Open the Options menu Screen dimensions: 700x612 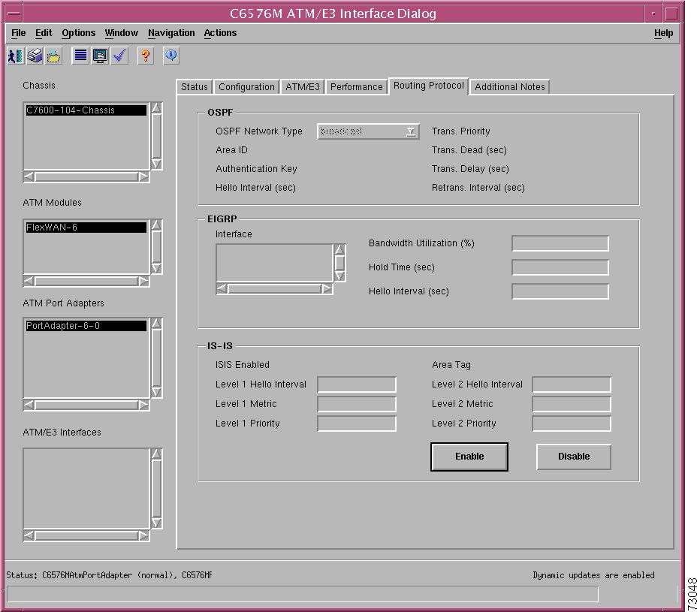click(79, 33)
